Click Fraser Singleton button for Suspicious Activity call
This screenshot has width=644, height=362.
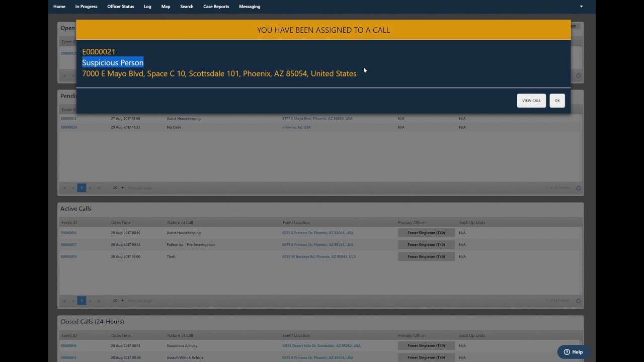(x=426, y=346)
